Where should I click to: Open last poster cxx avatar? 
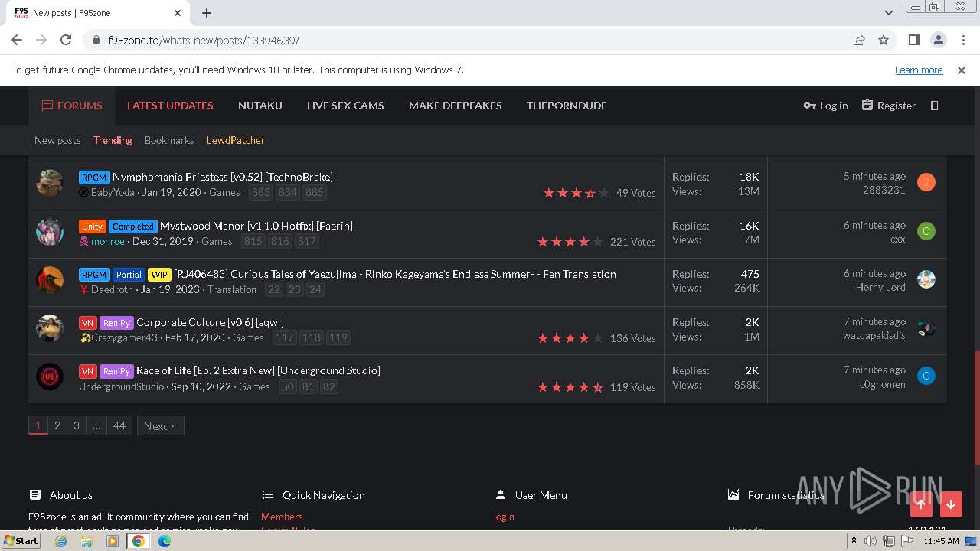click(x=926, y=231)
